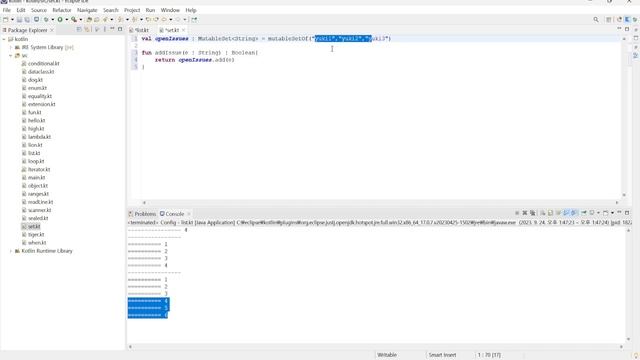
Task: Toggle Link with Editor in Package Explorer
Action: [87, 30]
